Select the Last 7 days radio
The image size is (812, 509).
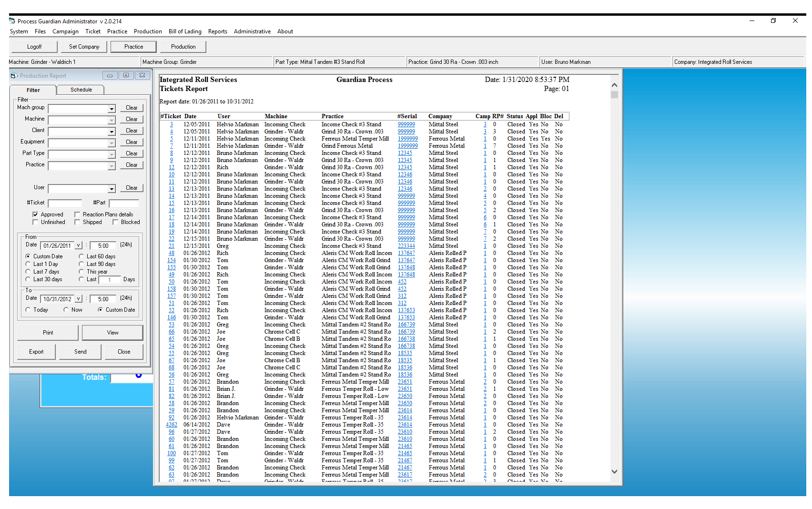28,272
